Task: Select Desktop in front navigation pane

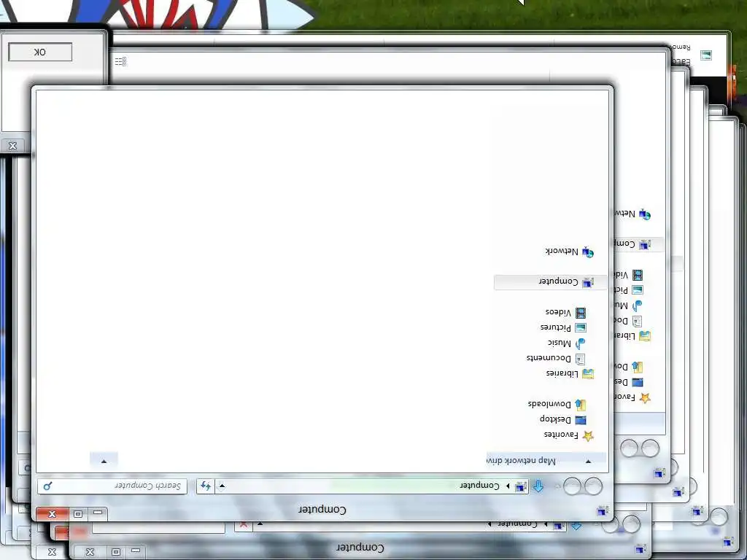Action: (555, 419)
